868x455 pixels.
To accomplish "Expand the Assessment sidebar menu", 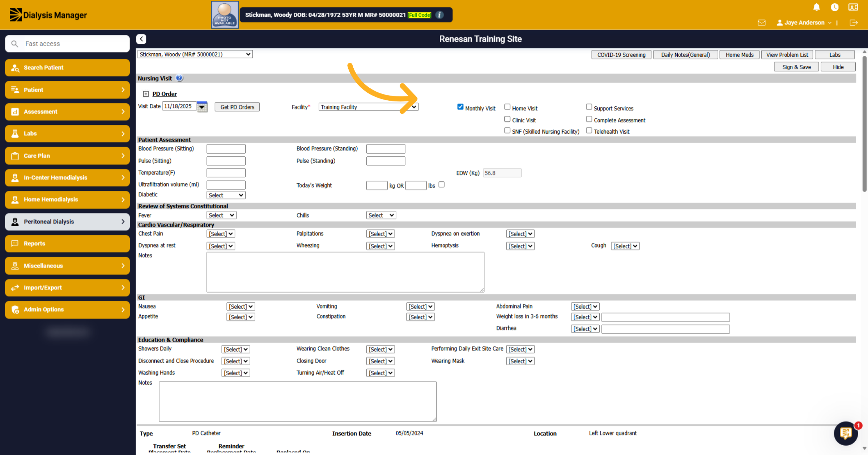I will click(67, 112).
